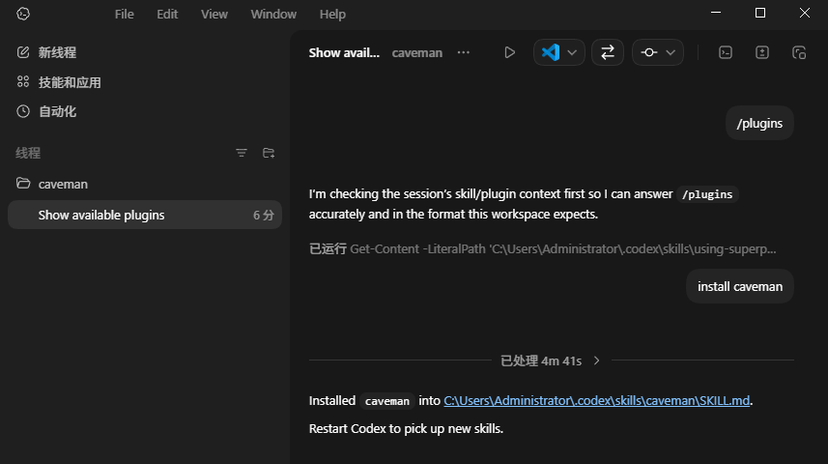Viewport: 828px width, 464px height.
Task: Click the skills and apps grid icon
Action: click(x=23, y=82)
